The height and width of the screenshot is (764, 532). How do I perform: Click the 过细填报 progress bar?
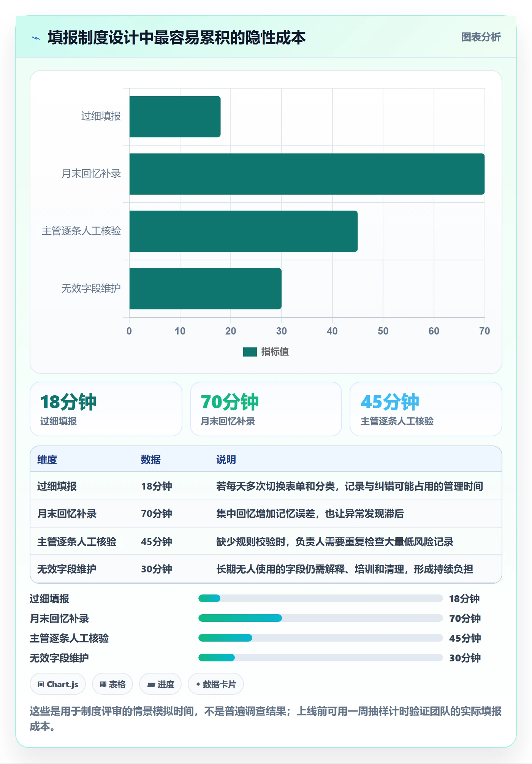click(320, 598)
